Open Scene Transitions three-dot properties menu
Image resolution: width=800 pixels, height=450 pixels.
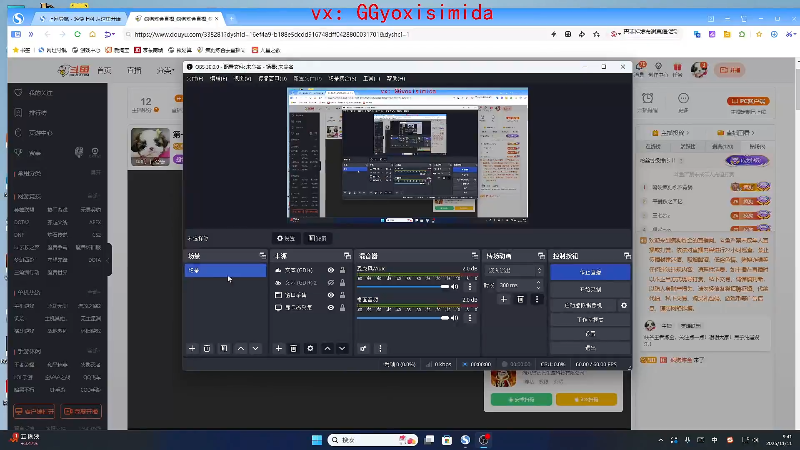point(537,299)
